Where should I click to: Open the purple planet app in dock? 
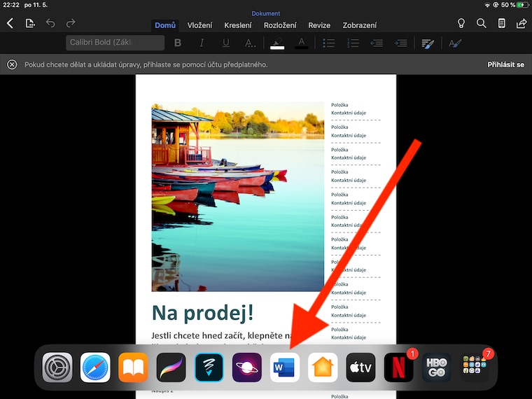[247, 367]
